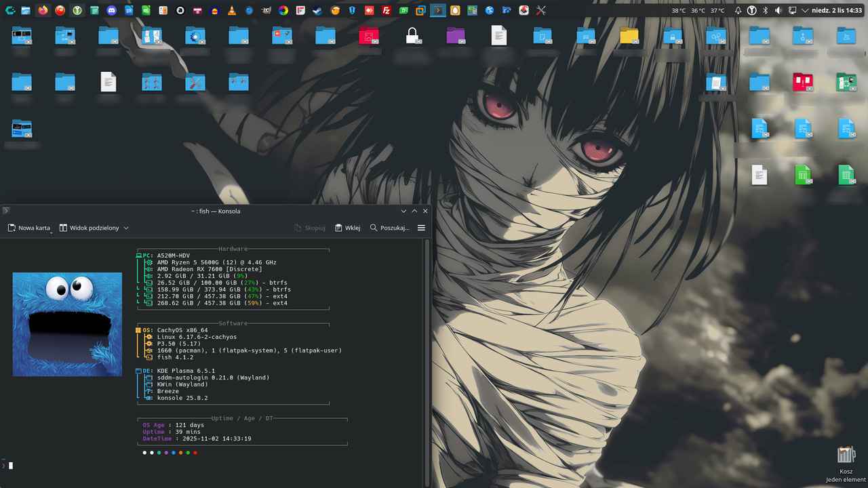Open the notifications bell in system tray

coord(738,11)
